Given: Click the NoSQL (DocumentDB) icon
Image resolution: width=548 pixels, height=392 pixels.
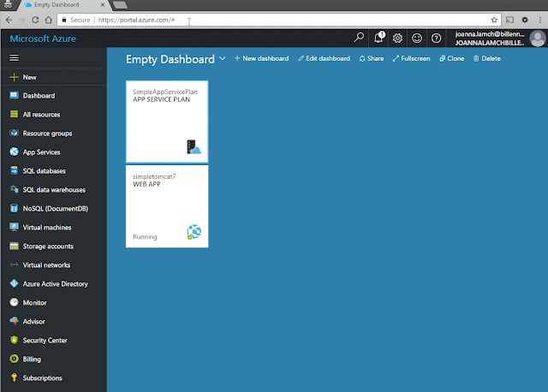Looking at the screenshot, I should coord(14,208).
